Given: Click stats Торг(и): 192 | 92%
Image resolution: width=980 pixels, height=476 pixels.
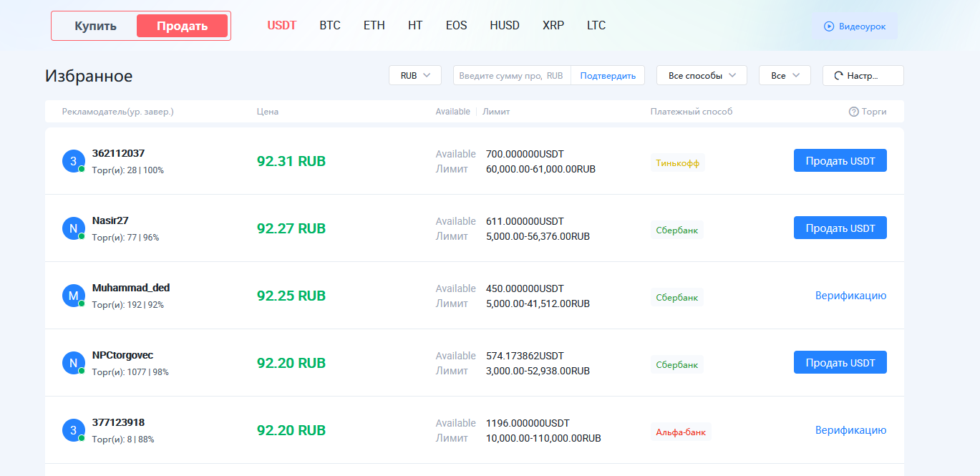Looking at the screenshot, I should pyautogui.click(x=128, y=305).
